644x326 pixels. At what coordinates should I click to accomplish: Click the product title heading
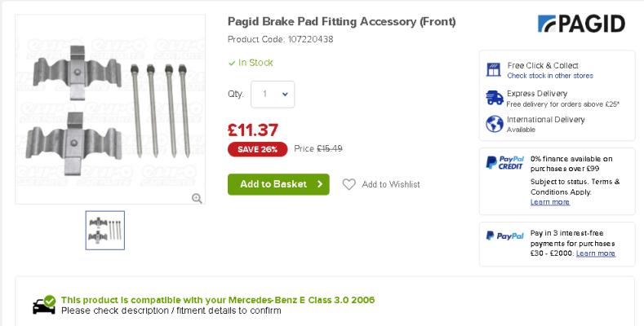click(341, 21)
